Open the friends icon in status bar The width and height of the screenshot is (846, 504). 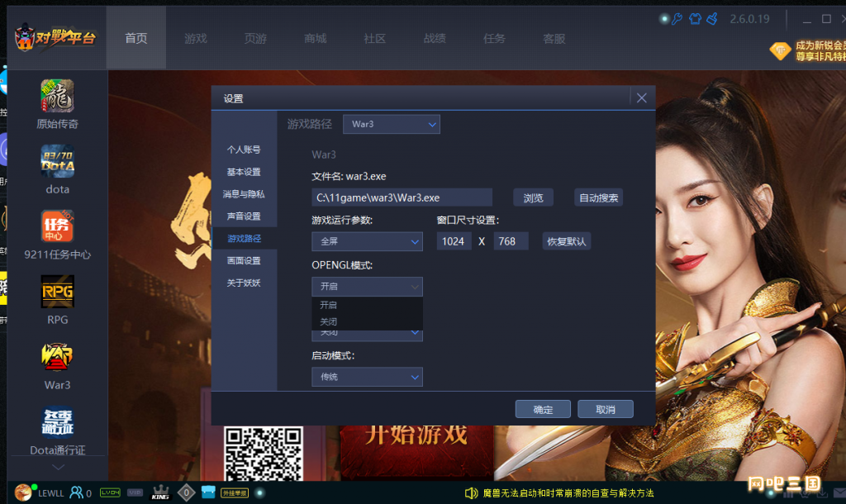[x=77, y=492]
